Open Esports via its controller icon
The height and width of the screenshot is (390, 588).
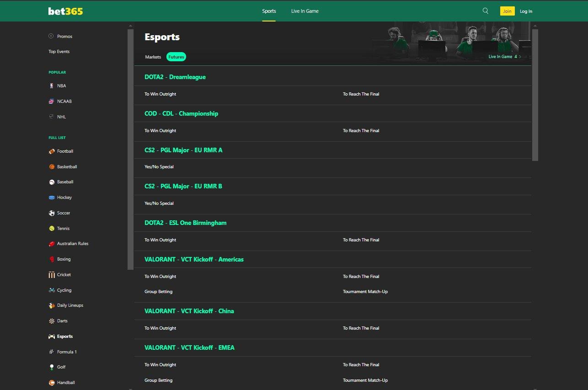point(52,337)
